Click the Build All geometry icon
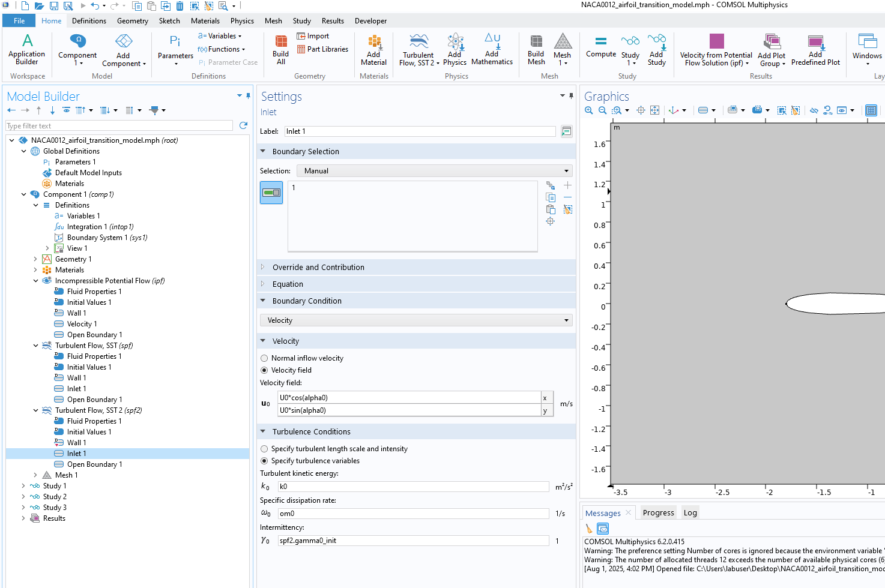The image size is (885, 588). [280, 48]
